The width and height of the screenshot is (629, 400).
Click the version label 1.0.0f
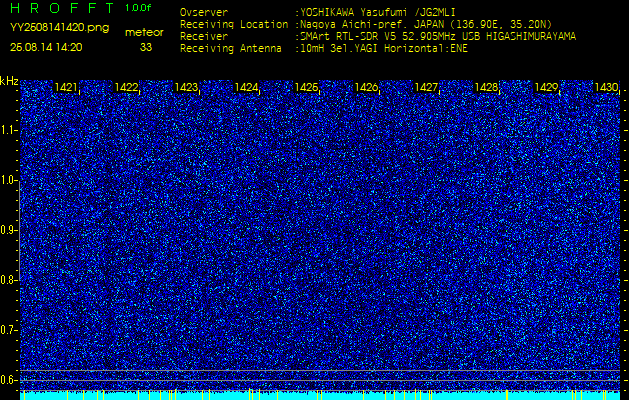138,8
